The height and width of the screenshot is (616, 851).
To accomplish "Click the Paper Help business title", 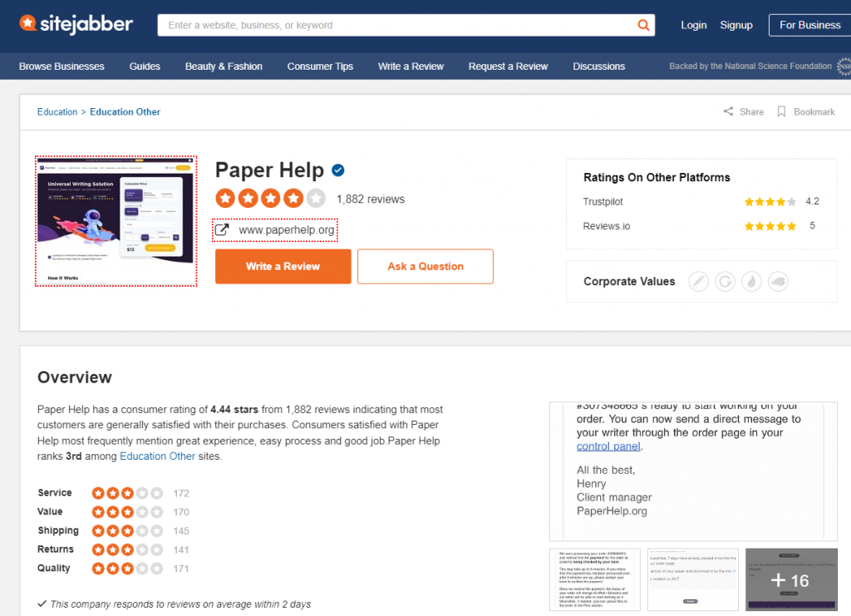I will 270,170.
